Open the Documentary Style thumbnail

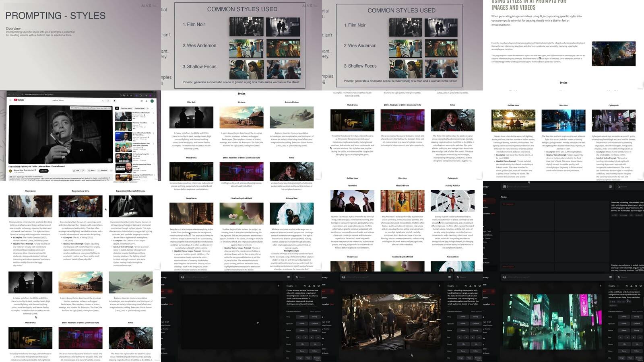[80, 206]
